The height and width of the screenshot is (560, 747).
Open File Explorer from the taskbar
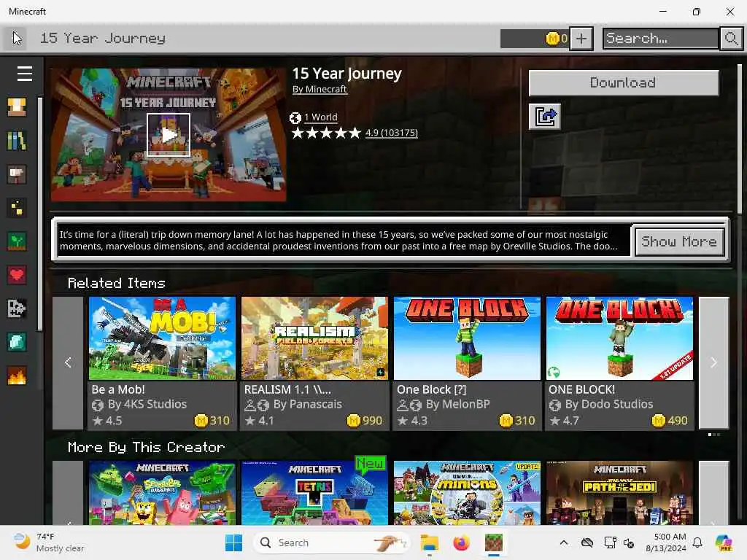429,542
